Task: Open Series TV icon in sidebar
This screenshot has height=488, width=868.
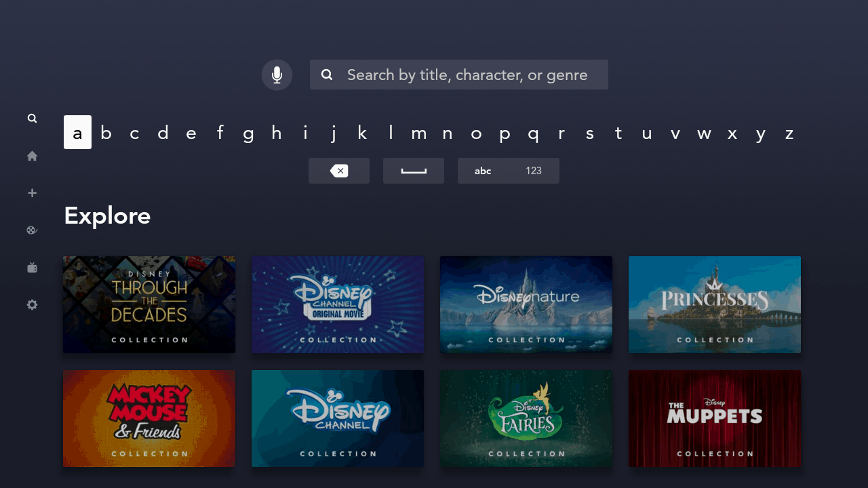Action: point(32,268)
